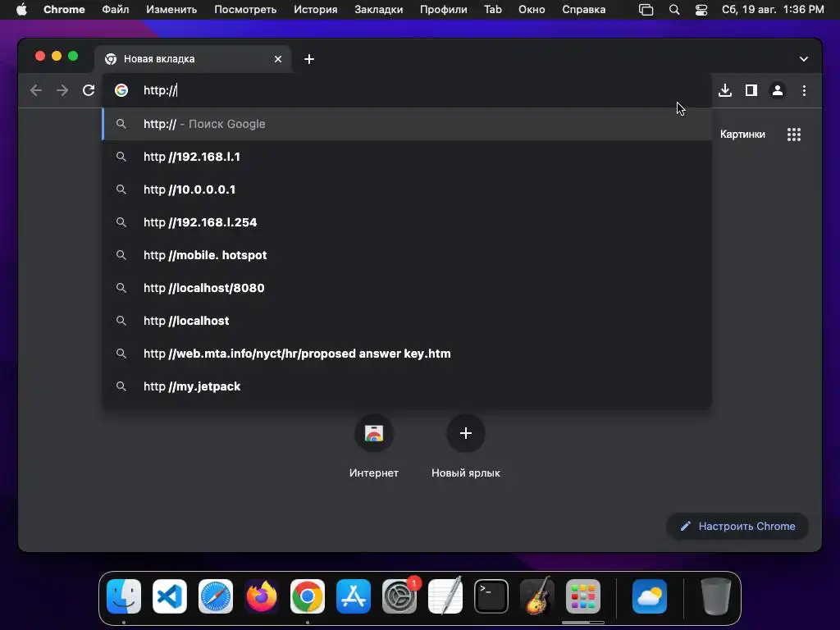Image resolution: width=840 pixels, height=630 pixels.
Task: Select suggestion http //192.168.l.254
Action: tap(407, 222)
